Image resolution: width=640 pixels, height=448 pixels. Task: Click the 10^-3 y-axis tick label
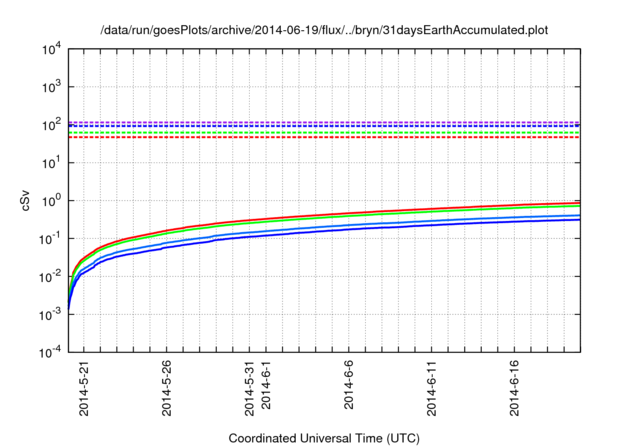pyautogui.click(x=50, y=315)
